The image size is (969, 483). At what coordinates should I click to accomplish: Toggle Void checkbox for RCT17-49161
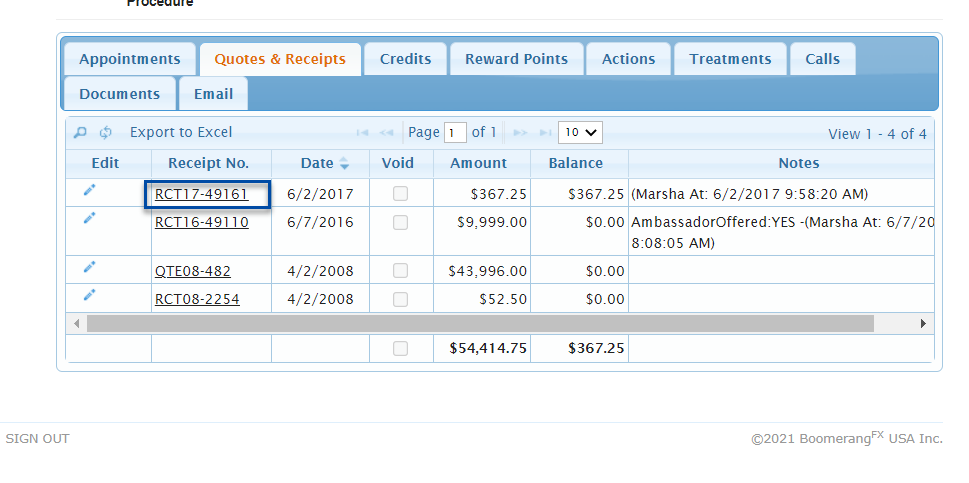400,194
